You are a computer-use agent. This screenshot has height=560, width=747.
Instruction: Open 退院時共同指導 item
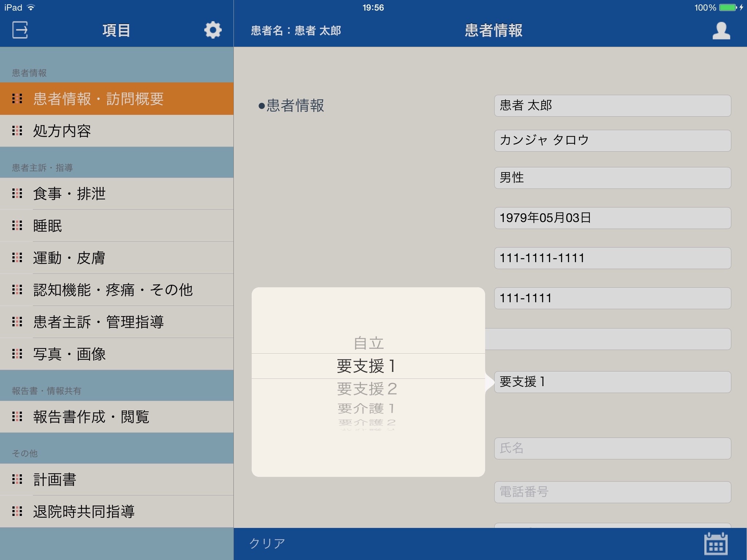pyautogui.click(x=117, y=512)
